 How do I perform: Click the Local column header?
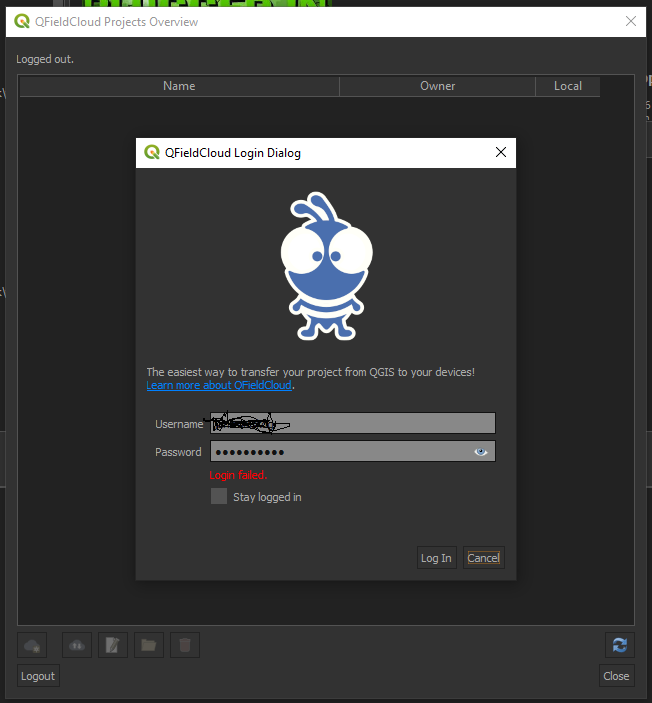point(568,86)
